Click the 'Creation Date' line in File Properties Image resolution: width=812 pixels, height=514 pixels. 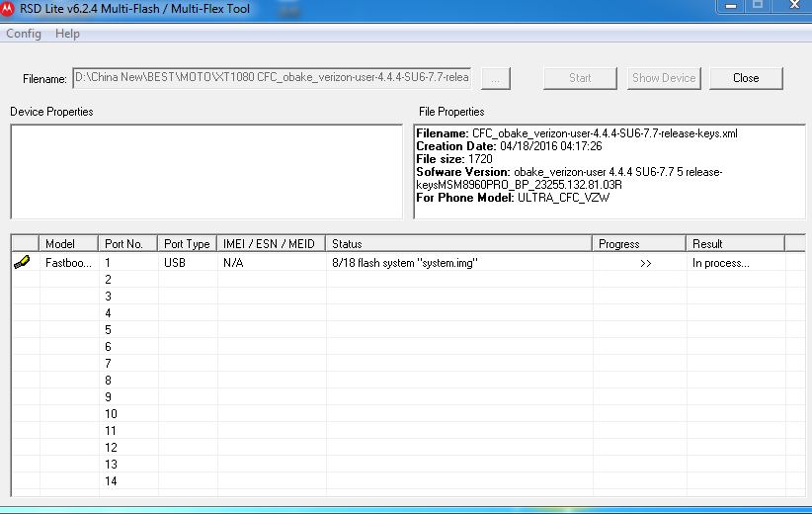click(509, 146)
